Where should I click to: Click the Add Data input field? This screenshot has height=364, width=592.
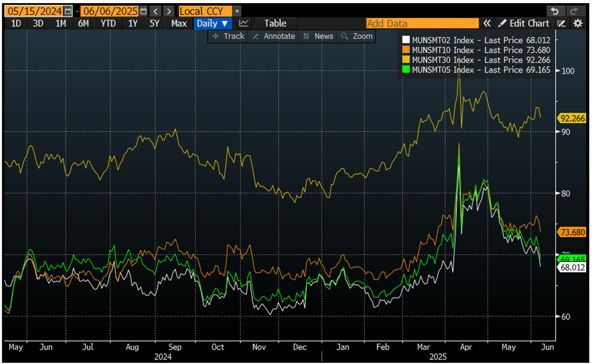pos(422,23)
